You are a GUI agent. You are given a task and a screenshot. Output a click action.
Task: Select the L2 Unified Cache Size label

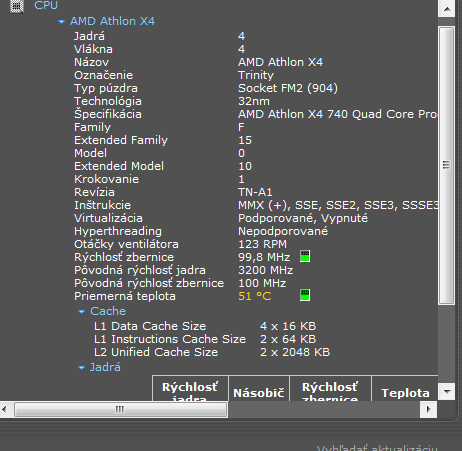(x=156, y=352)
